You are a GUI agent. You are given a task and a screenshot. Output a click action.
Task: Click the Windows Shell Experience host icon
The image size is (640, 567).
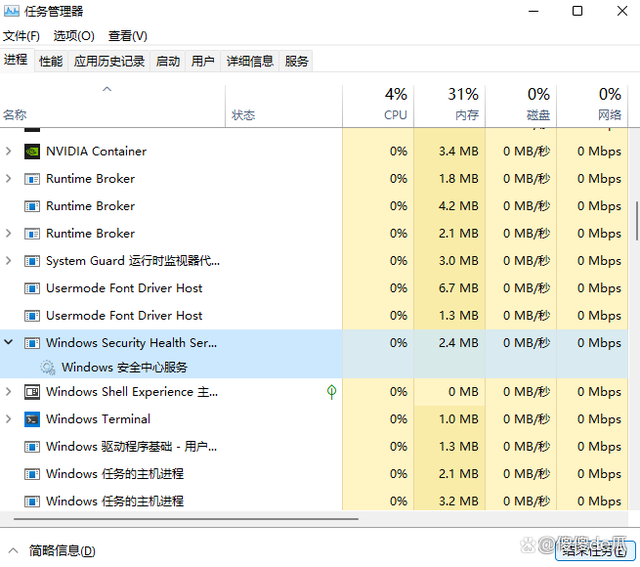tap(32, 392)
